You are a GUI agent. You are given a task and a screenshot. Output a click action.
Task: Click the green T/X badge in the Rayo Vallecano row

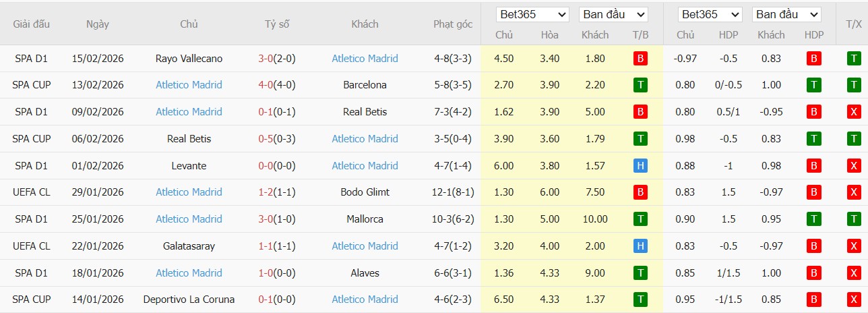point(854,59)
